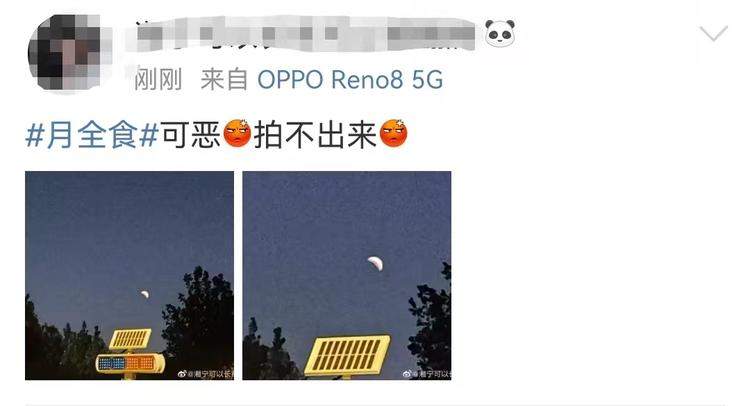Click the 可恶 post text

190,135
